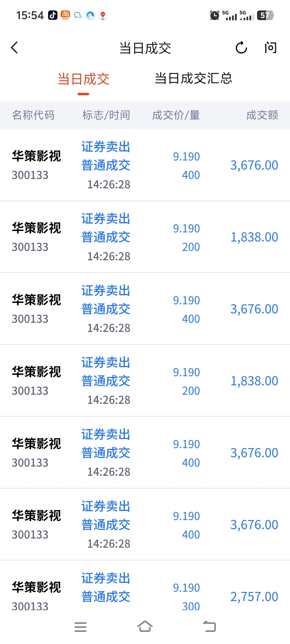Tap the 当日成交 page title

[145, 48]
